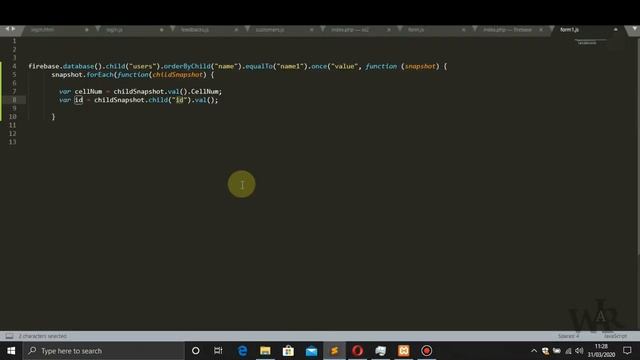The height and width of the screenshot is (360, 640).
Task: Open the Action Center notifications icon
Action: point(627,351)
